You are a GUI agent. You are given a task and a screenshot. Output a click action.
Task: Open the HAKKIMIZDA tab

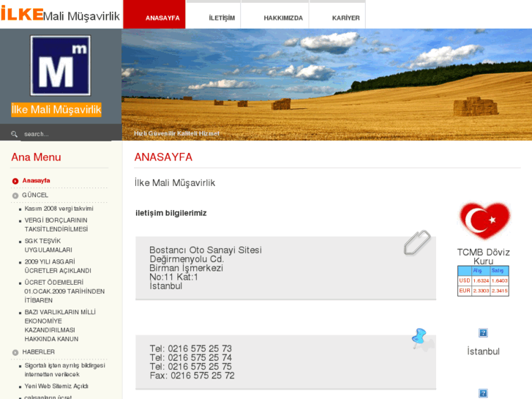275,15
